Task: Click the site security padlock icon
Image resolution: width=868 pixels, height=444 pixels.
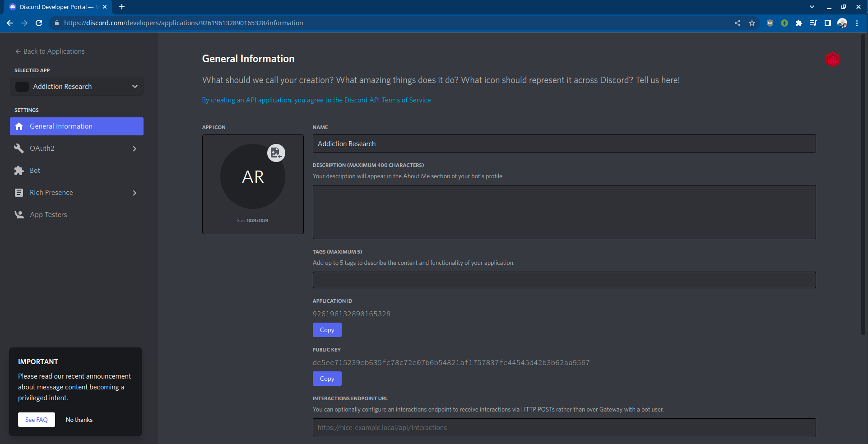Action: (57, 23)
